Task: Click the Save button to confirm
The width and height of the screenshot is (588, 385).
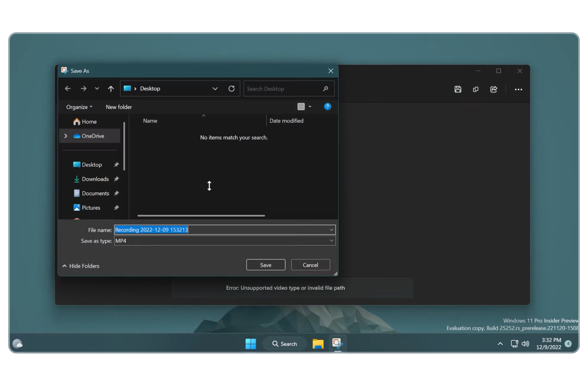Action: click(265, 264)
